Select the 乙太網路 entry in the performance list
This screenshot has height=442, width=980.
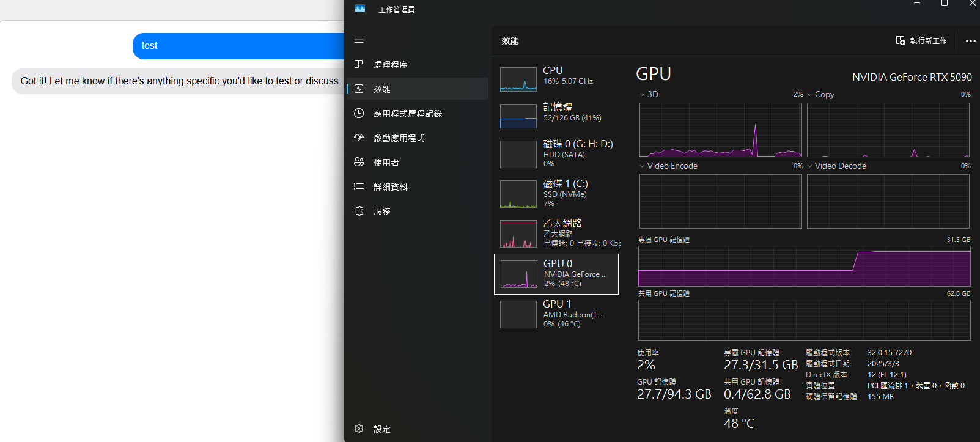556,234
